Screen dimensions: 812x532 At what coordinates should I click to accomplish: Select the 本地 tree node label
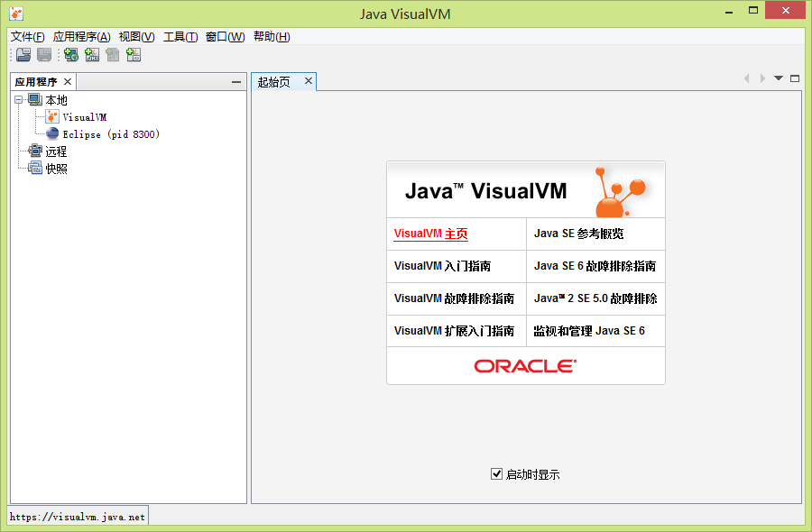coord(56,100)
